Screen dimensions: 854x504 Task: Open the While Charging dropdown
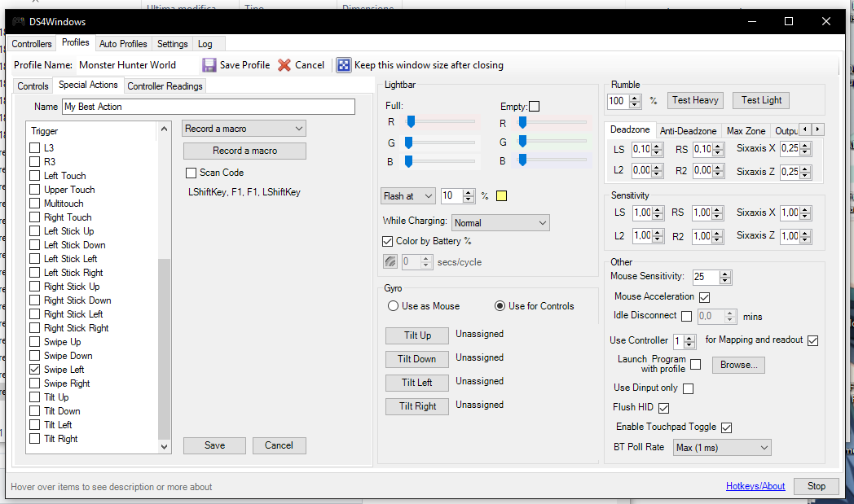click(x=500, y=222)
